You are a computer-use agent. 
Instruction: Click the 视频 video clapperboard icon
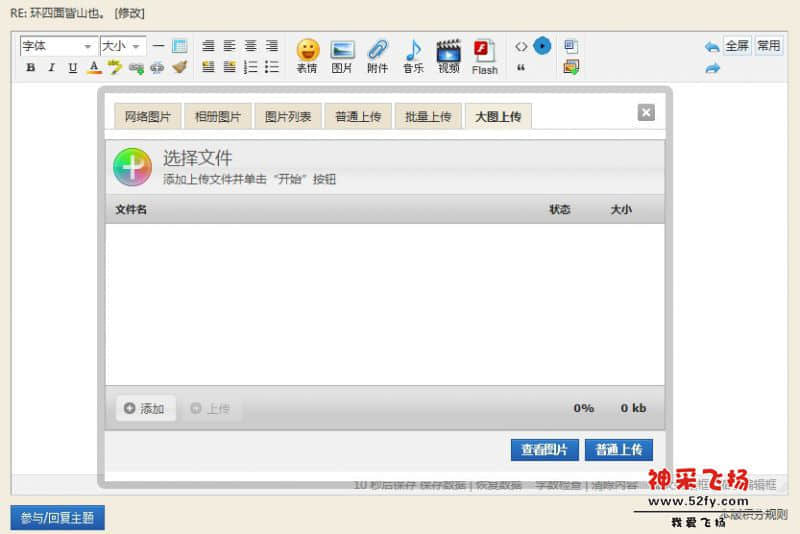coord(448,56)
